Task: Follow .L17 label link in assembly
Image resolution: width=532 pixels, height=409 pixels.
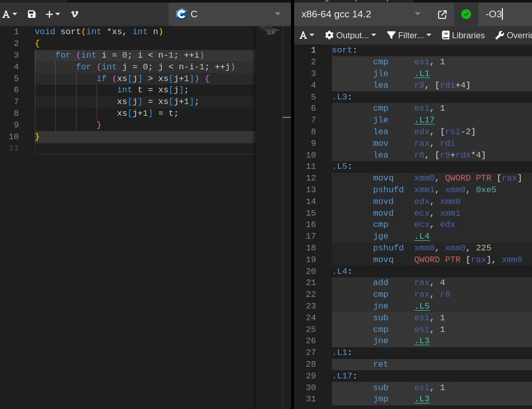Action: click(424, 120)
